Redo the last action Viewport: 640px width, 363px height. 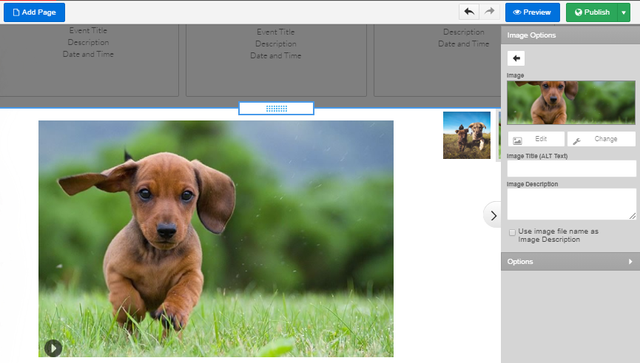[x=489, y=11]
